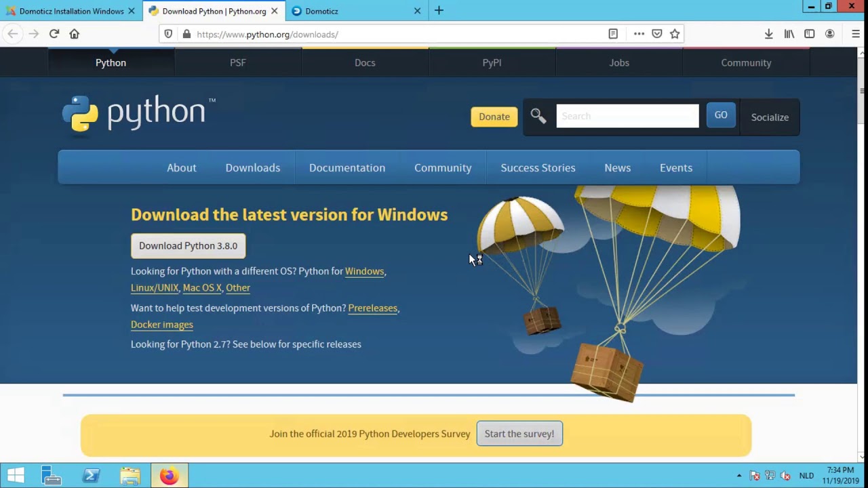The width and height of the screenshot is (868, 488).
Task: Go to the browser Home page
Action: pos(75,34)
